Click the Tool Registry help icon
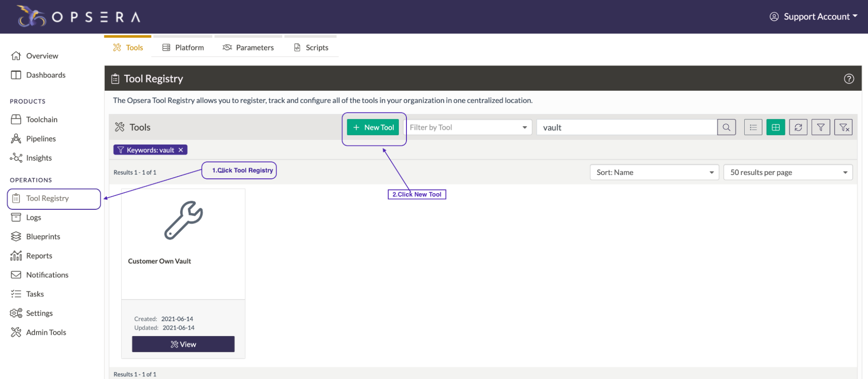 tap(849, 79)
